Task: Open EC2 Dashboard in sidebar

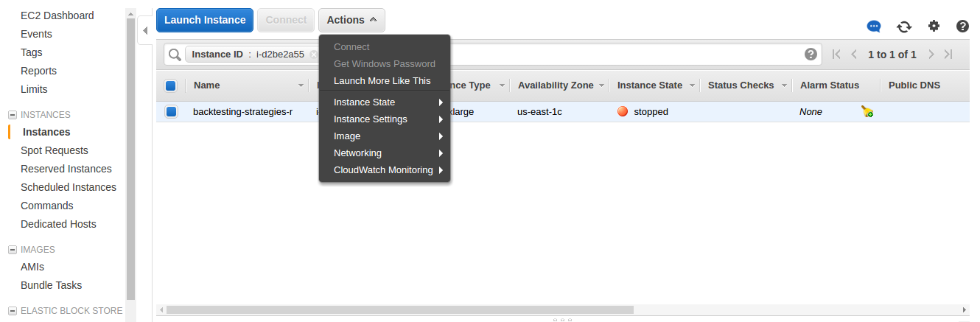Action: coord(57,15)
